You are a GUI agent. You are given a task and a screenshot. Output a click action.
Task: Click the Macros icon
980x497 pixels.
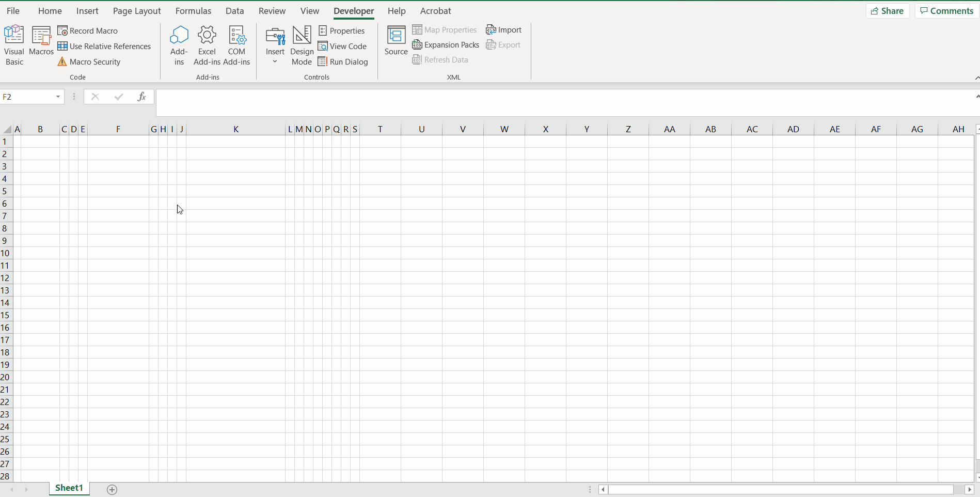(x=41, y=45)
